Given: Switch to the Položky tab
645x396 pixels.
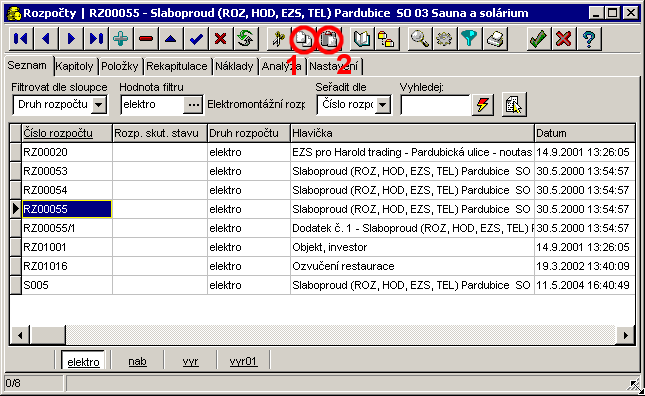Looking at the screenshot, I should click(120, 66).
